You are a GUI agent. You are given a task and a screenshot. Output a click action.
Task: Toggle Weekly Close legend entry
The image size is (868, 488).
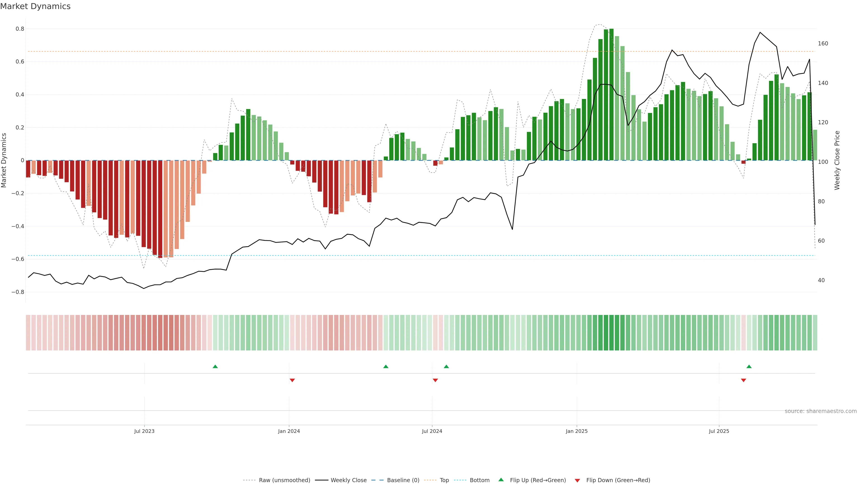pos(348,480)
